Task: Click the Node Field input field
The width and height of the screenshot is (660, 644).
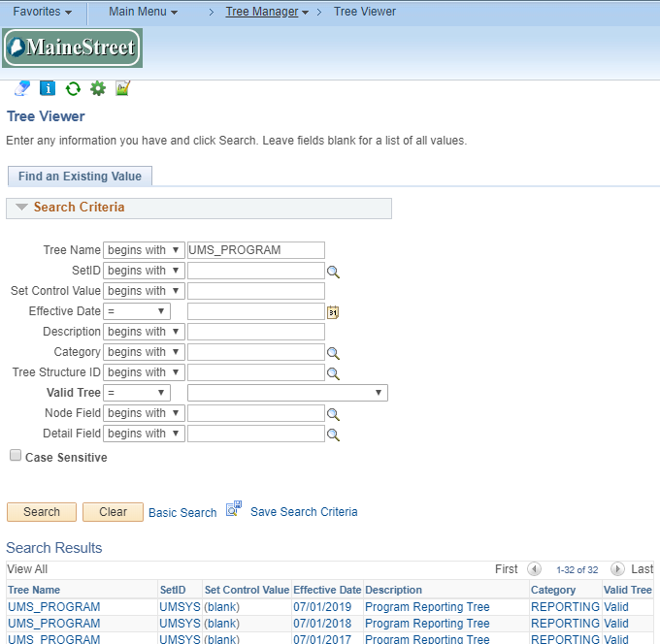Action: 256,413
